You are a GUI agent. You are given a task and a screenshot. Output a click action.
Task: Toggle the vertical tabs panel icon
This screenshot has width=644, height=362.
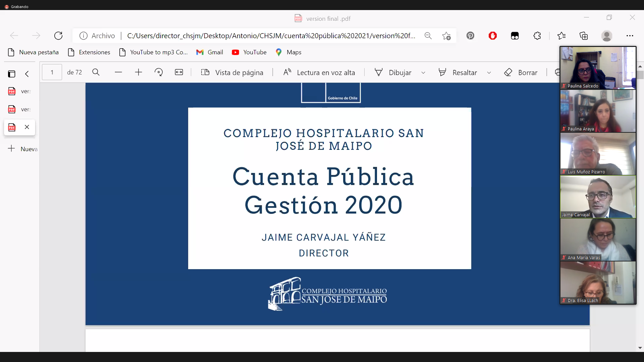coord(12,74)
